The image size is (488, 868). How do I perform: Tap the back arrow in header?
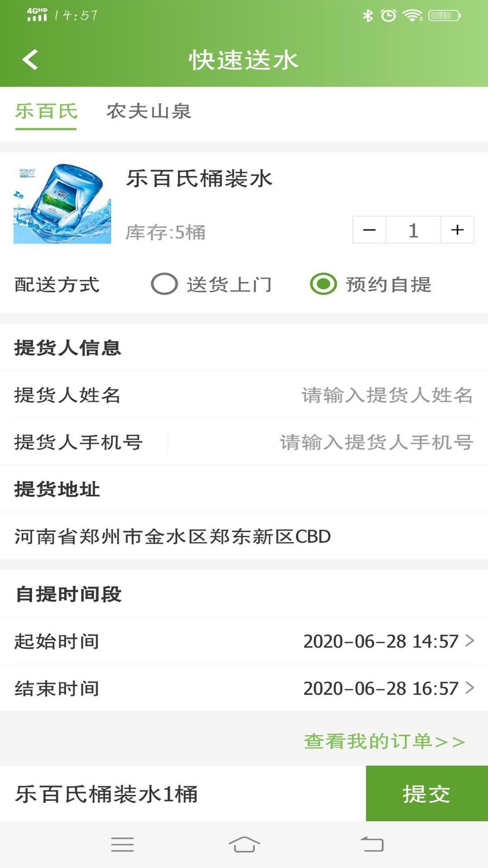30,60
